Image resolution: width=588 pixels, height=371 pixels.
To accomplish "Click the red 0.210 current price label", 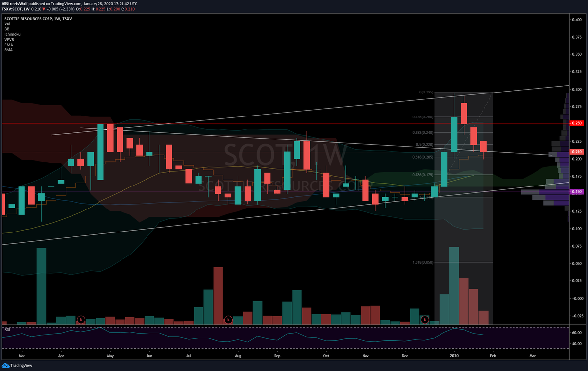I will (x=576, y=152).
